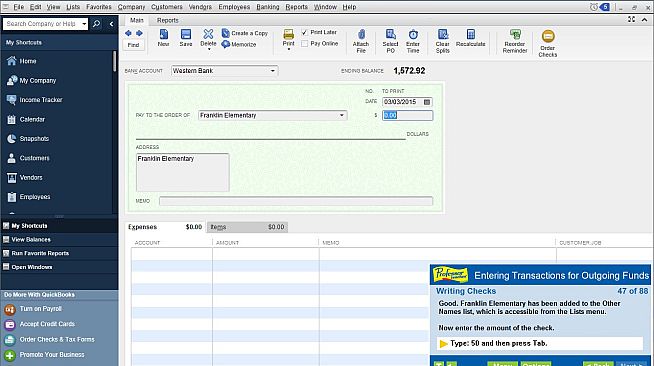
Task: Click the sidebar shortcuts scrollbar
Action: click(x=114, y=61)
